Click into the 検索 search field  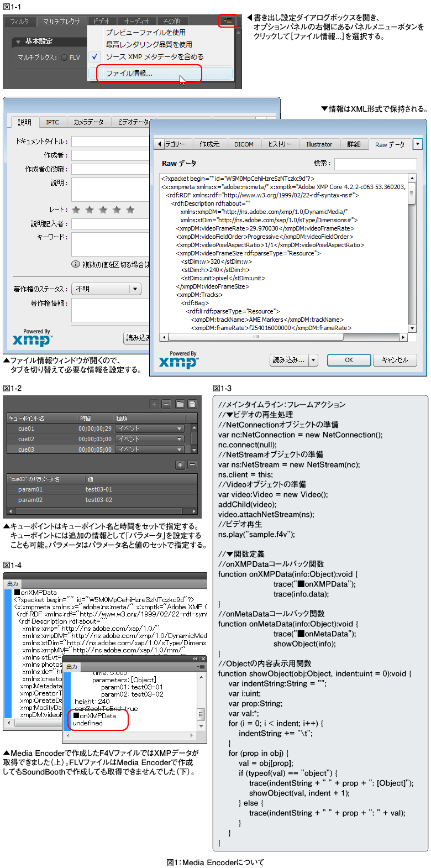click(375, 164)
